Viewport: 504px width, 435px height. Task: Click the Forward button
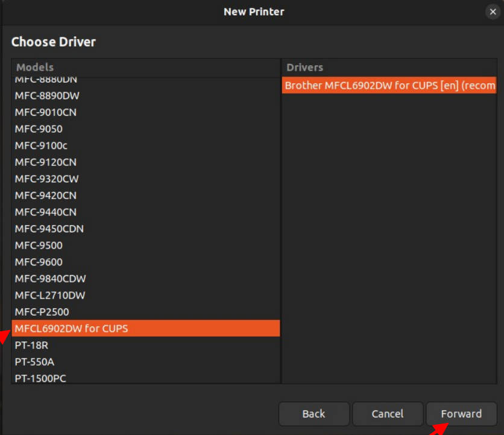[461, 414]
